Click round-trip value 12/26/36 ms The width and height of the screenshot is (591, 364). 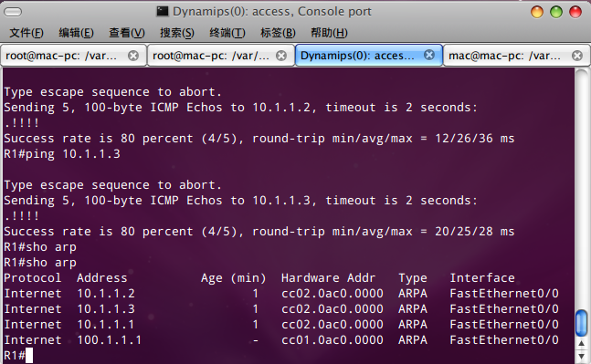point(474,138)
